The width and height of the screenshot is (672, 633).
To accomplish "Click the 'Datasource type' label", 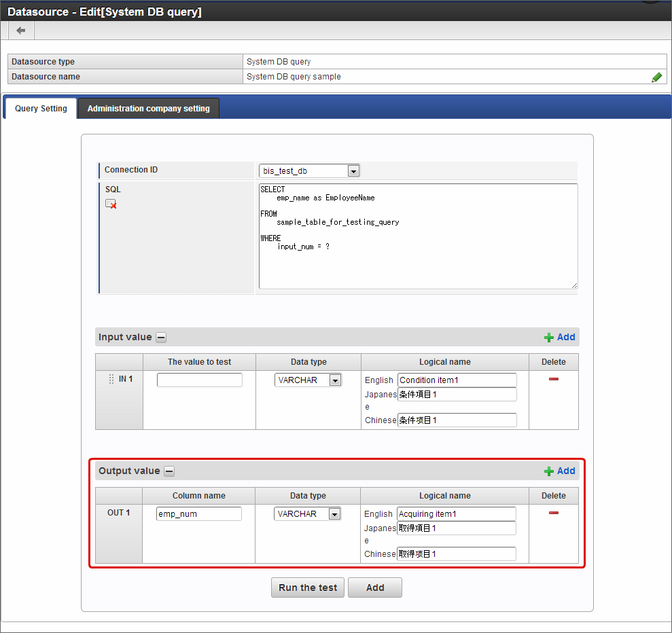I will pyautogui.click(x=43, y=62).
